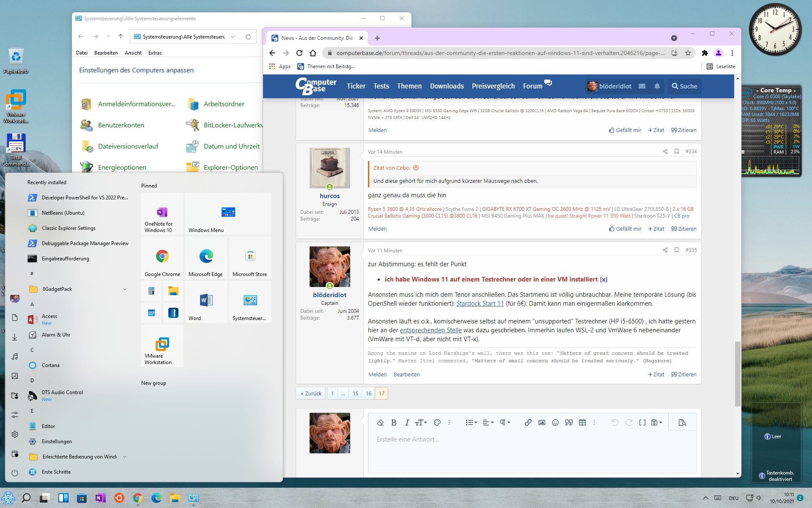This screenshot has width=812, height=508.
Task: Open the smiley emoji picker
Action: 555,422
